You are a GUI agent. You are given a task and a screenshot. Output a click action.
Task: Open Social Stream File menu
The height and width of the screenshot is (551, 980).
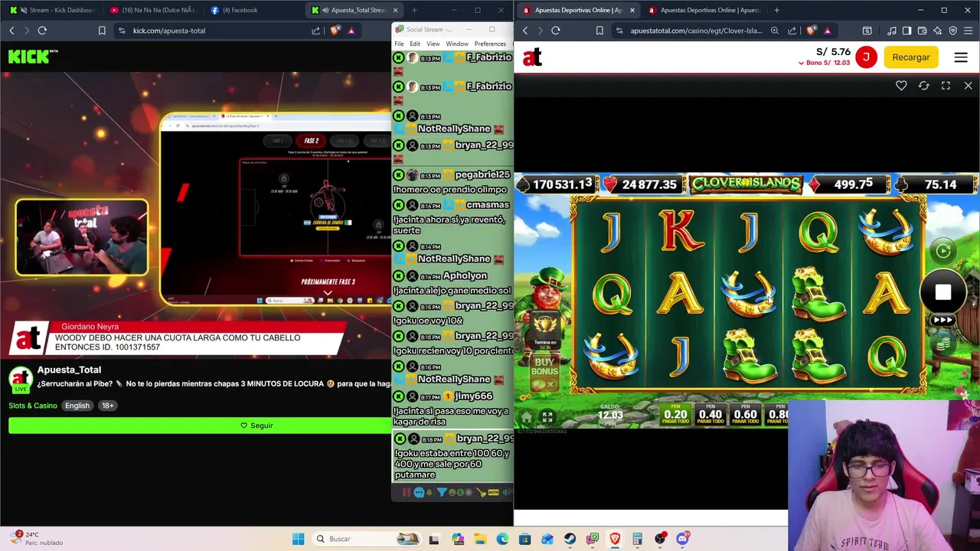coord(399,44)
